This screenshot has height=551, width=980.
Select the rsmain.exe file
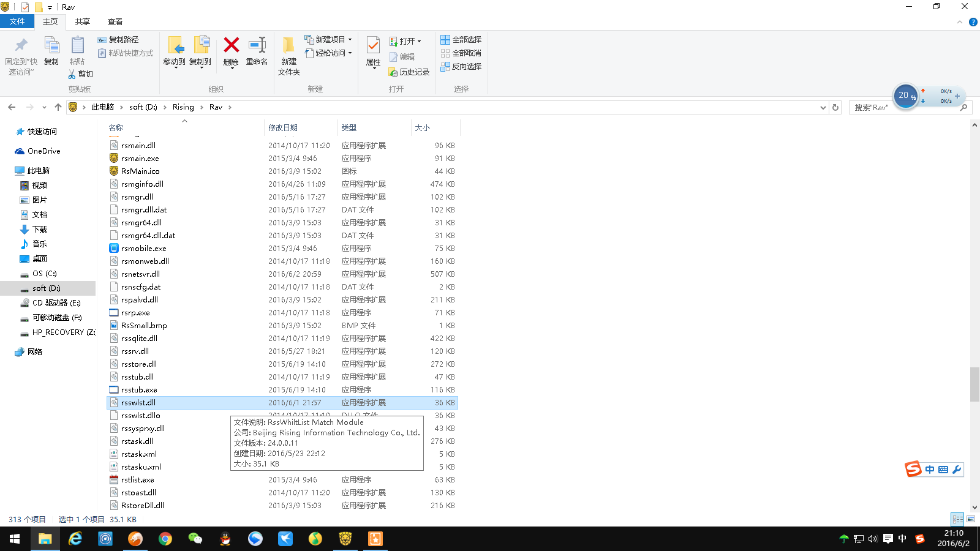click(140, 159)
